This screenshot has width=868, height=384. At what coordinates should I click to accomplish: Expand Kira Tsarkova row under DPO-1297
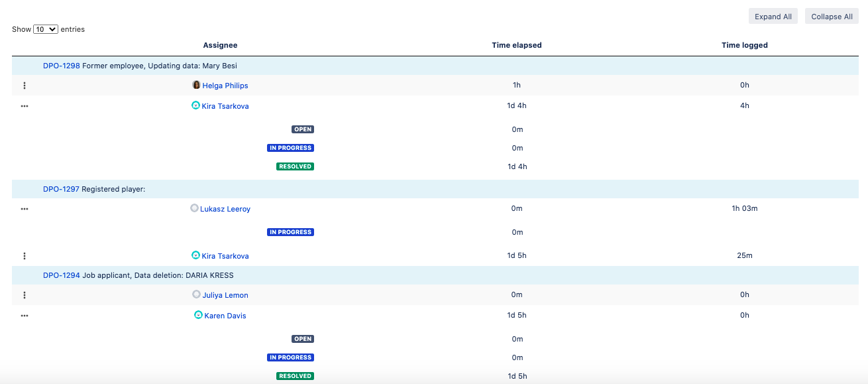[25, 256]
